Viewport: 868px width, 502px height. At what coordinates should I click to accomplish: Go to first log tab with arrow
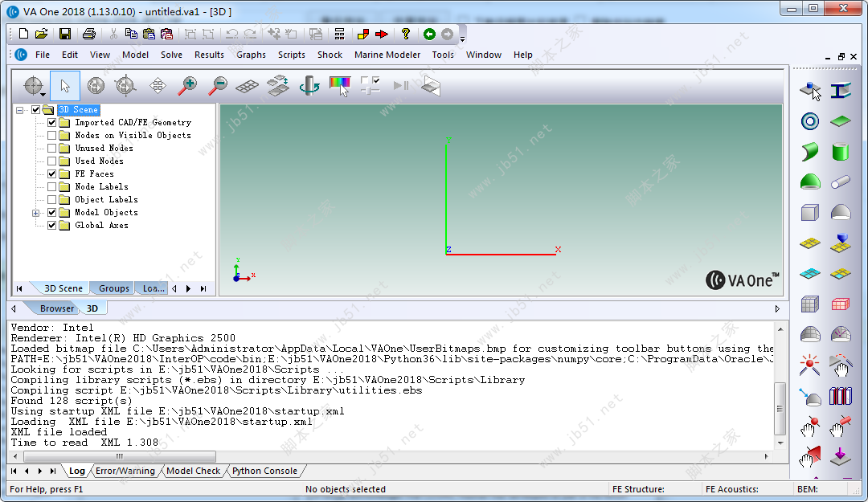pyautogui.click(x=14, y=471)
